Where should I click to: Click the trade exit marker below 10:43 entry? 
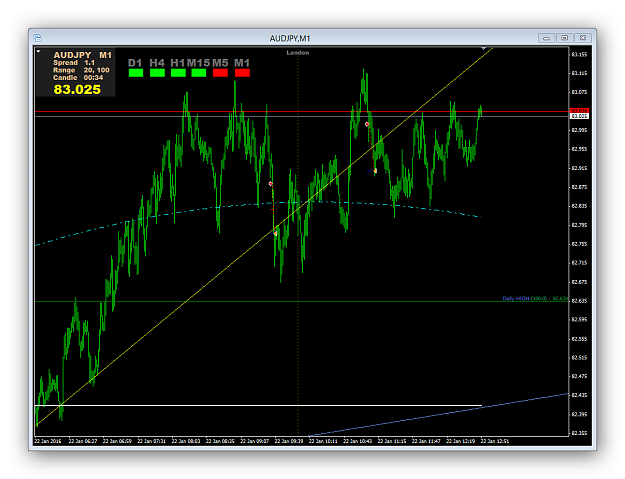(x=375, y=171)
